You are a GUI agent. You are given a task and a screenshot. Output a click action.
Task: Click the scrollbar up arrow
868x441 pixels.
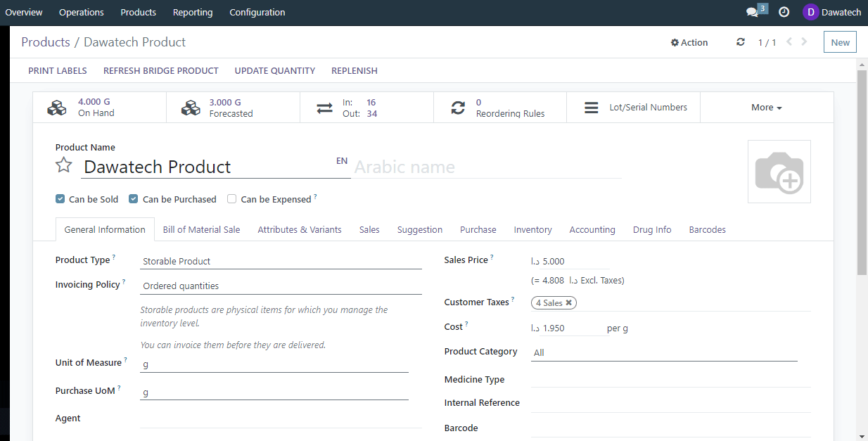tap(862, 64)
